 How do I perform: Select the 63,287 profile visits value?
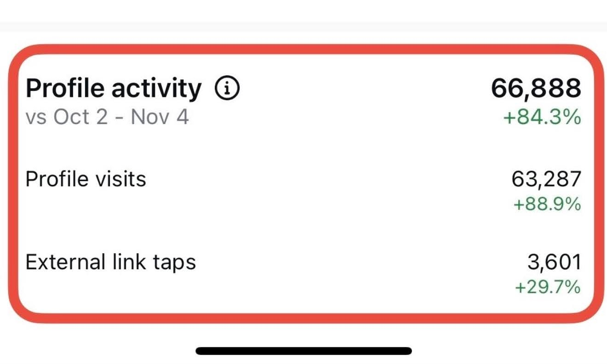pos(545,179)
